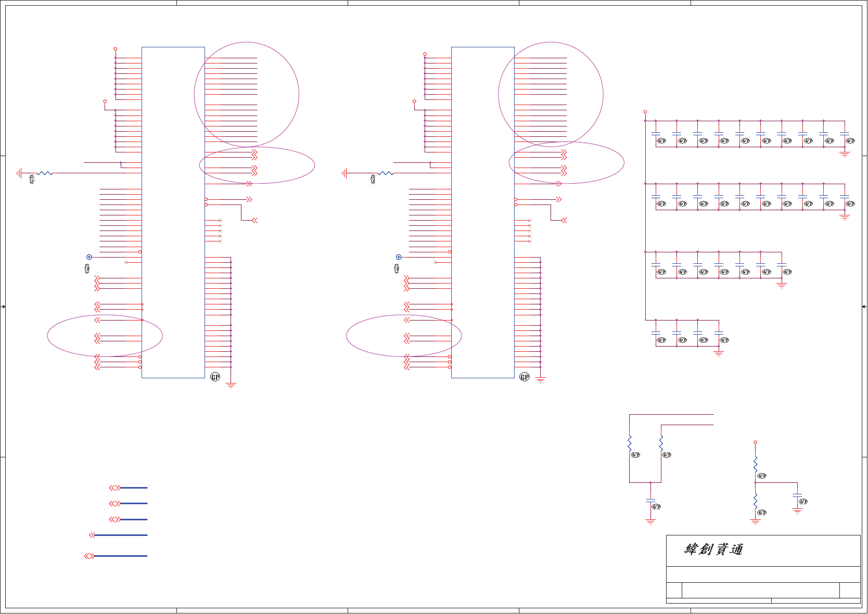The width and height of the screenshot is (868, 614).
Task: Select the topmost power node above right IC
Action: (425, 54)
